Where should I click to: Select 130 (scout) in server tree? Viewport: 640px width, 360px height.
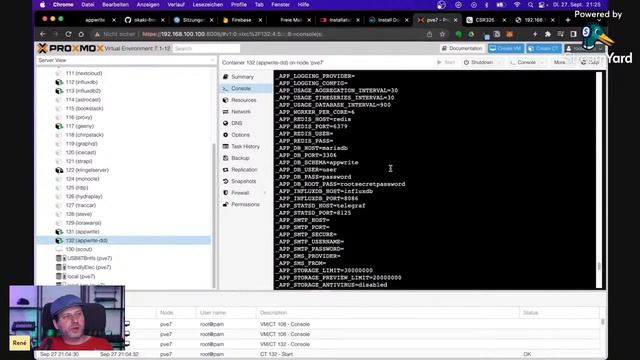point(79,249)
